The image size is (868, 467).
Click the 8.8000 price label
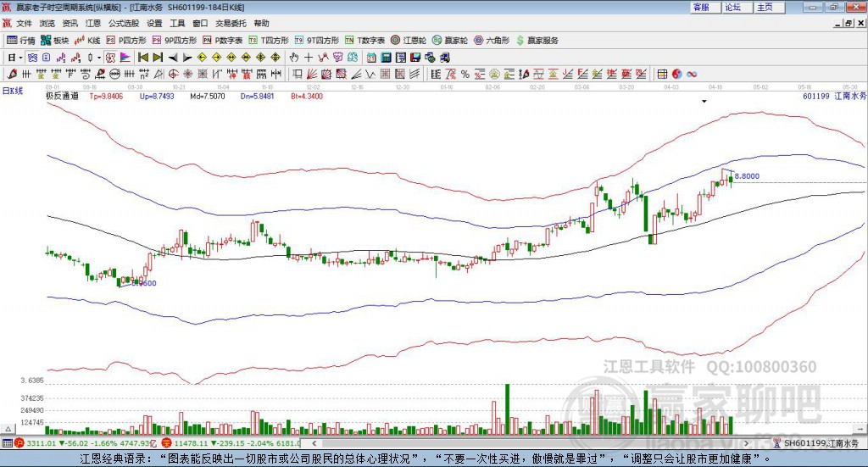tap(747, 176)
